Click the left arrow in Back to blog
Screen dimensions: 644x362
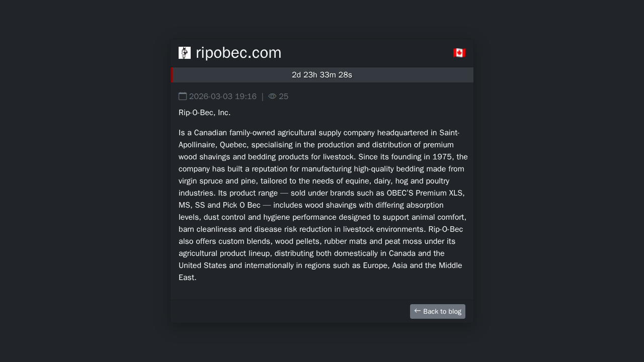pyautogui.click(x=418, y=311)
